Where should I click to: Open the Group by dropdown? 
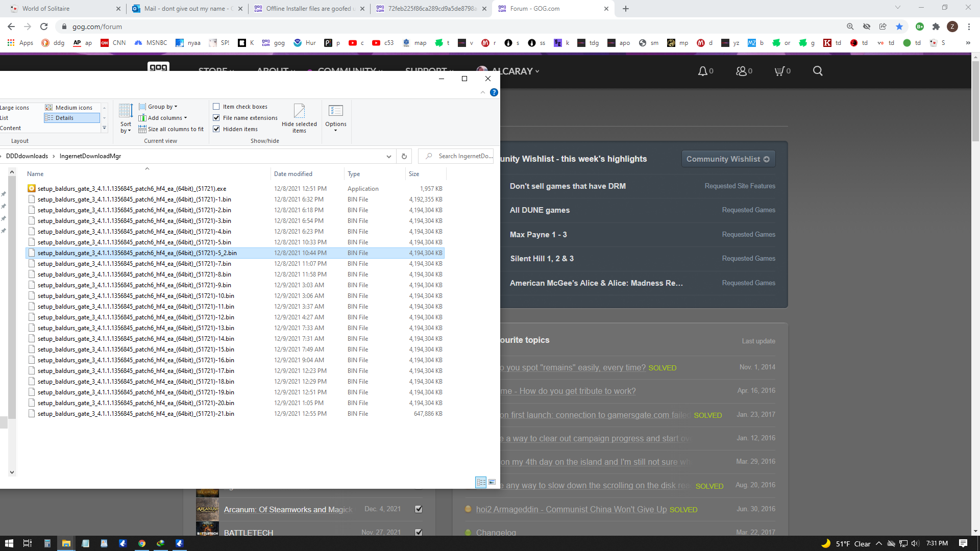pyautogui.click(x=158, y=107)
